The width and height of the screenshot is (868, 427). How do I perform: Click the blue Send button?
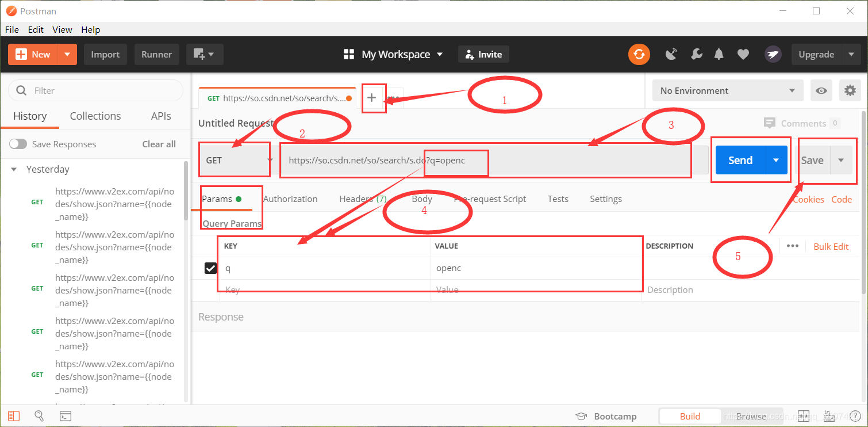tap(740, 161)
